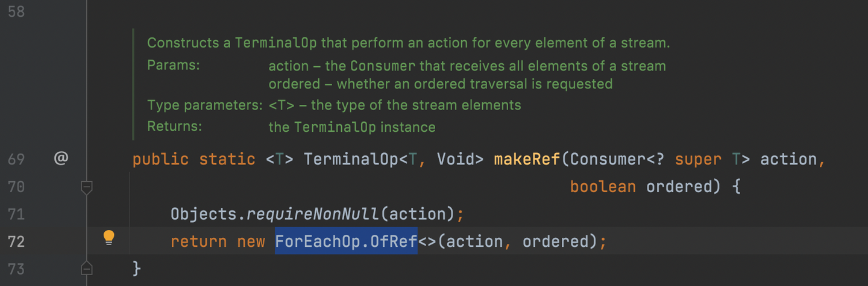The width and height of the screenshot is (868, 286).
Task: Click line number 71 in the gutter
Action: coord(16,214)
